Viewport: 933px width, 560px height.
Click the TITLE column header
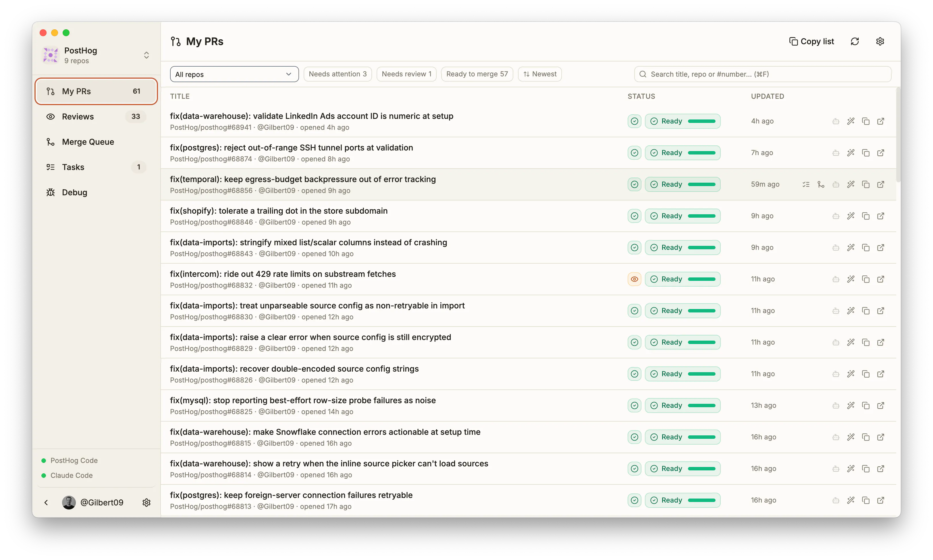pos(180,96)
